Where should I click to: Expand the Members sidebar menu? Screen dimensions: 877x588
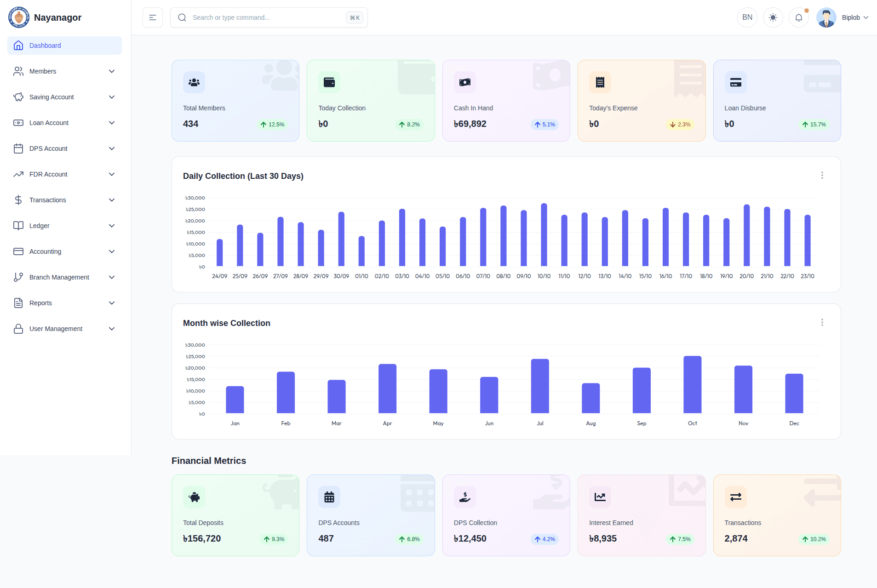(x=64, y=71)
